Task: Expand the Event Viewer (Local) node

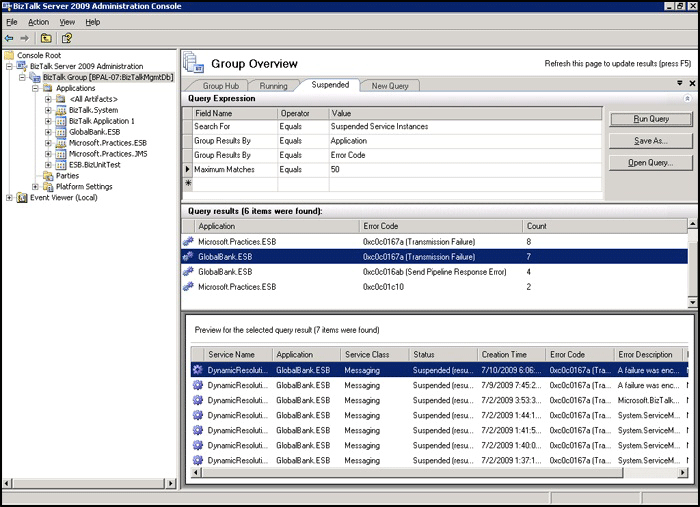Action: (9, 198)
